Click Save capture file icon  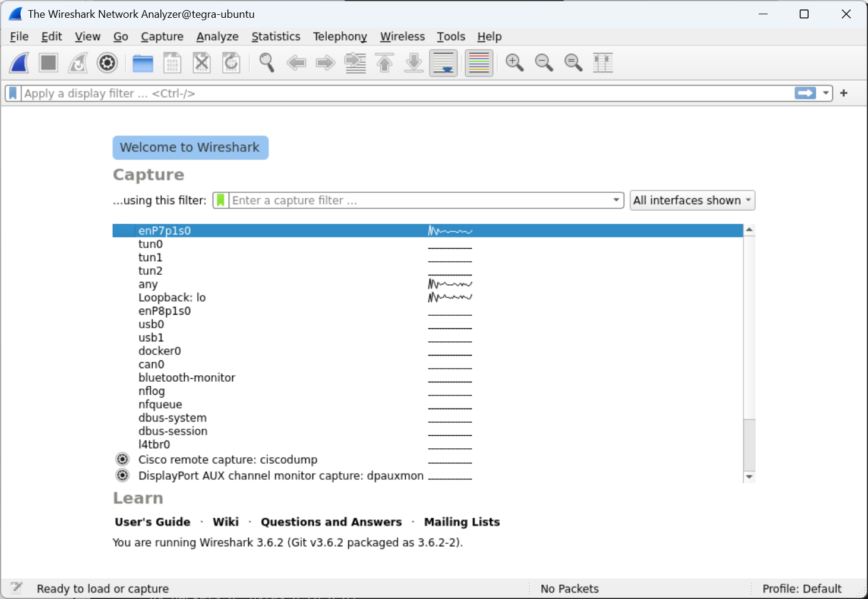click(x=172, y=62)
